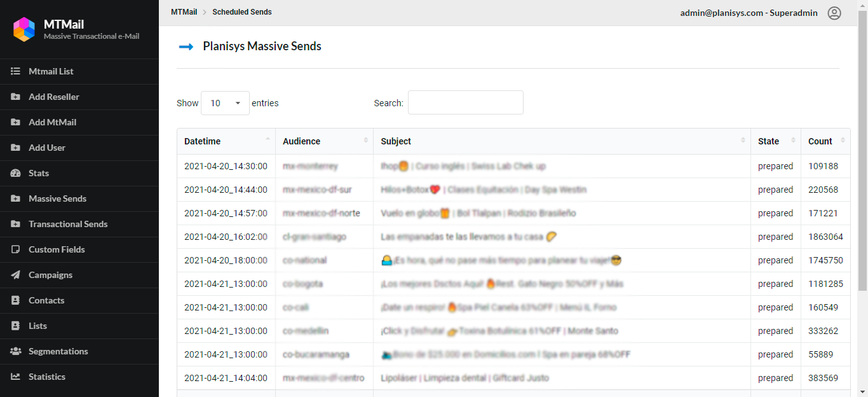The image size is (868, 397).
Task: Click the Contacts address book icon
Action: pyautogui.click(x=16, y=300)
